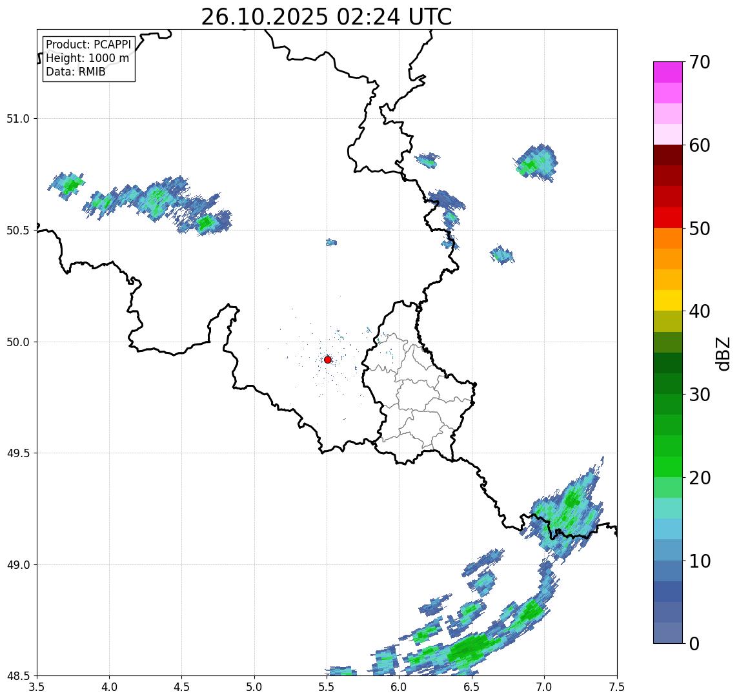Click the colorbar tick label 50
This screenshot has width=739, height=700.
pyautogui.click(x=700, y=229)
